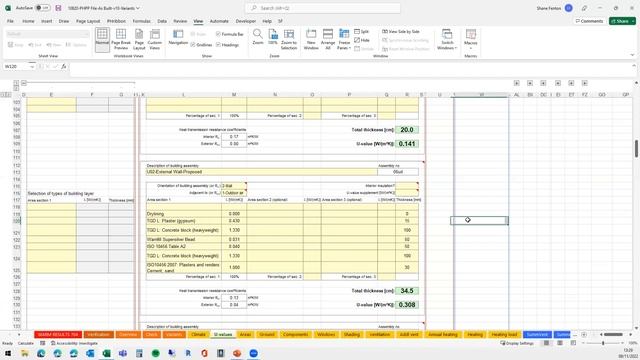Click the horizontal sheet scrollbar
The height and width of the screenshot is (360, 640).
[x=612, y=335]
